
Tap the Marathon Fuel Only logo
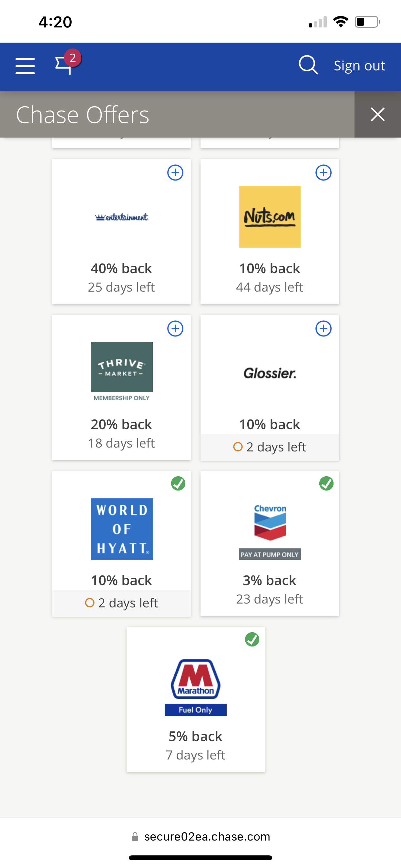click(195, 687)
